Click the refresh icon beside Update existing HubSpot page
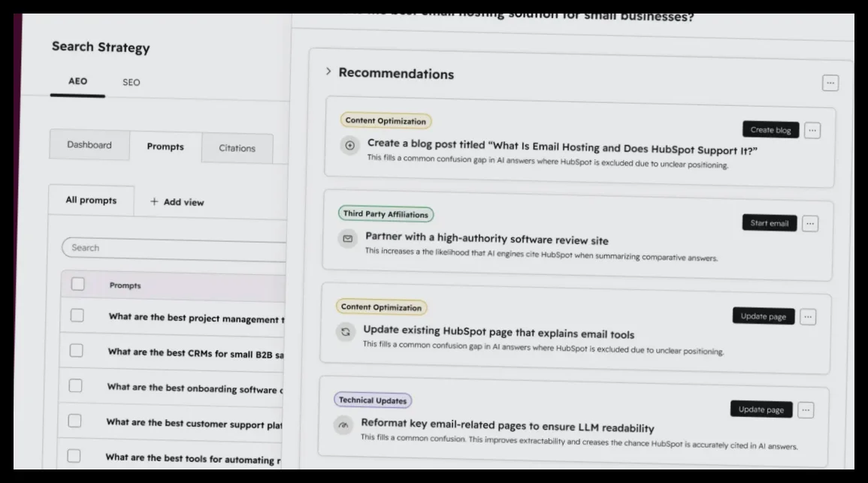Screen dimensions: 868x483 (x=346, y=332)
